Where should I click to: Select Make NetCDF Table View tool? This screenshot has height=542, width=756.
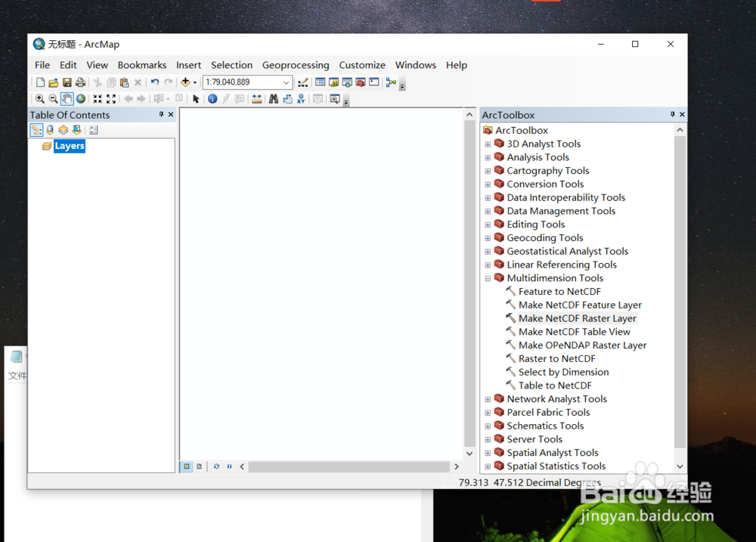[575, 332]
